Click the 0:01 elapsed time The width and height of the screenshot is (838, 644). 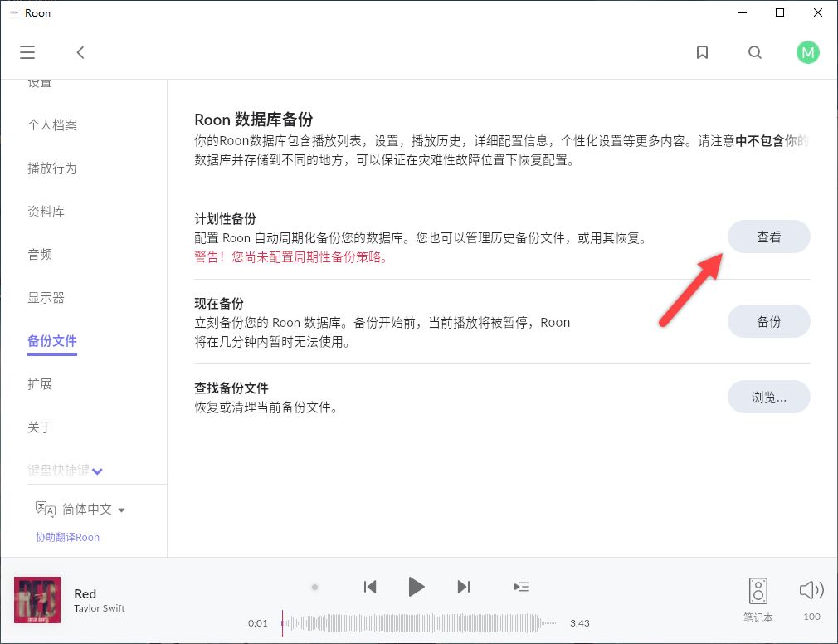[257, 623]
